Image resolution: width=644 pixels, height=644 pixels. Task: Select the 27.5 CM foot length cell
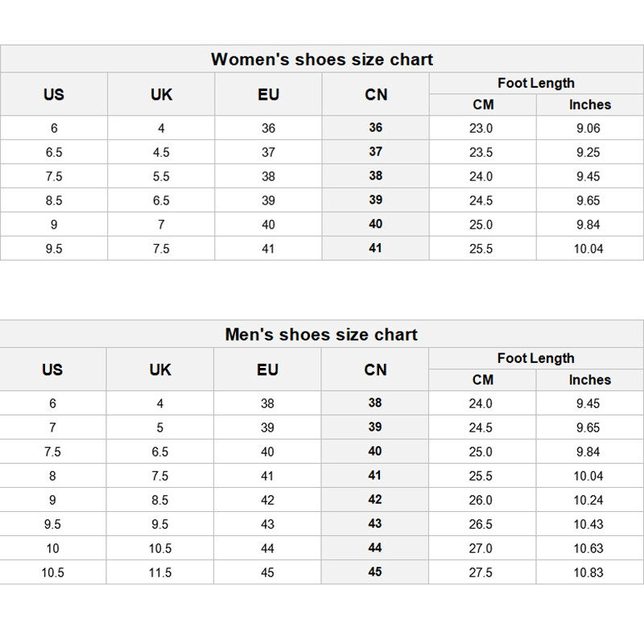coord(481,572)
